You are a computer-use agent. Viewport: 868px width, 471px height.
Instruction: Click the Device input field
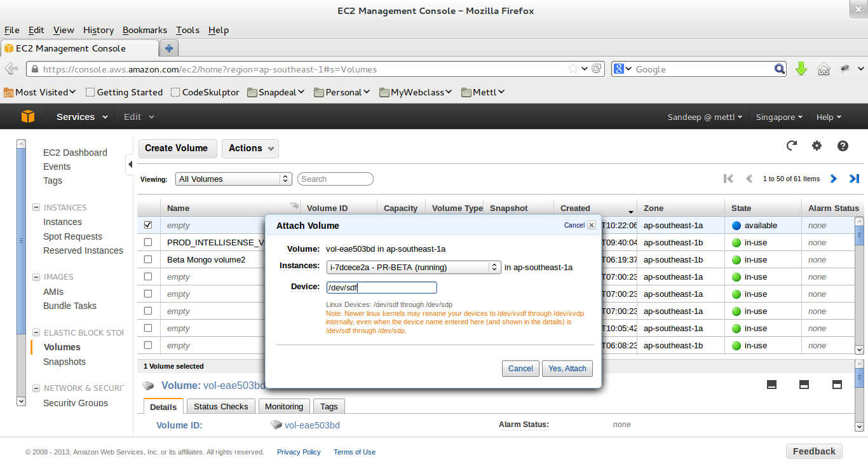(381, 287)
